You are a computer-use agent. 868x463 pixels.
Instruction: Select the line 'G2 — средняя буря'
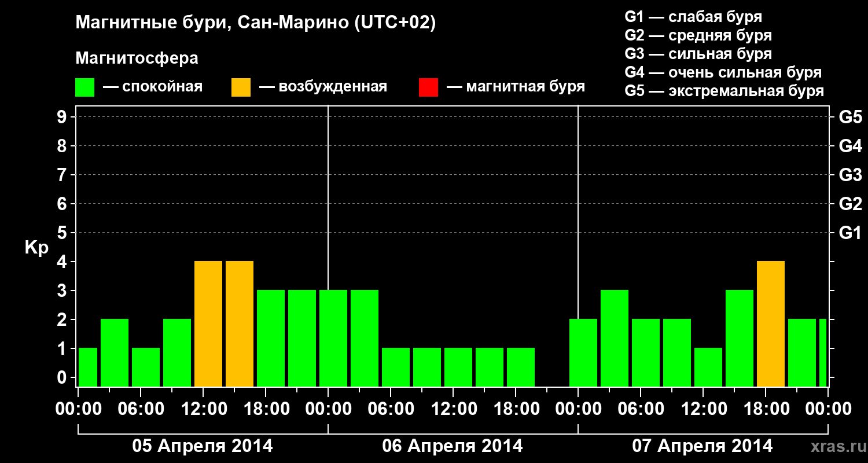click(698, 35)
